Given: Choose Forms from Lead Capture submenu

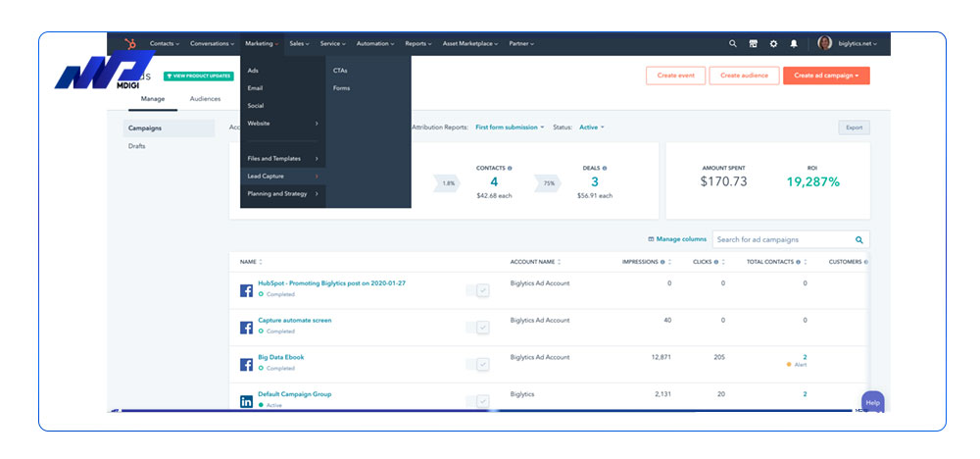Looking at the screenshot, I should click(341, 88).
